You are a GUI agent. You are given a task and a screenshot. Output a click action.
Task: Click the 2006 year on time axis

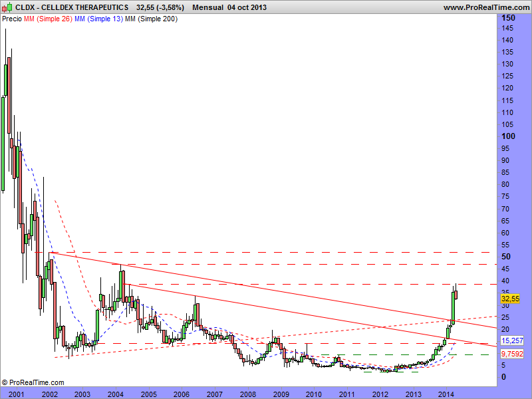coord(182,394)
